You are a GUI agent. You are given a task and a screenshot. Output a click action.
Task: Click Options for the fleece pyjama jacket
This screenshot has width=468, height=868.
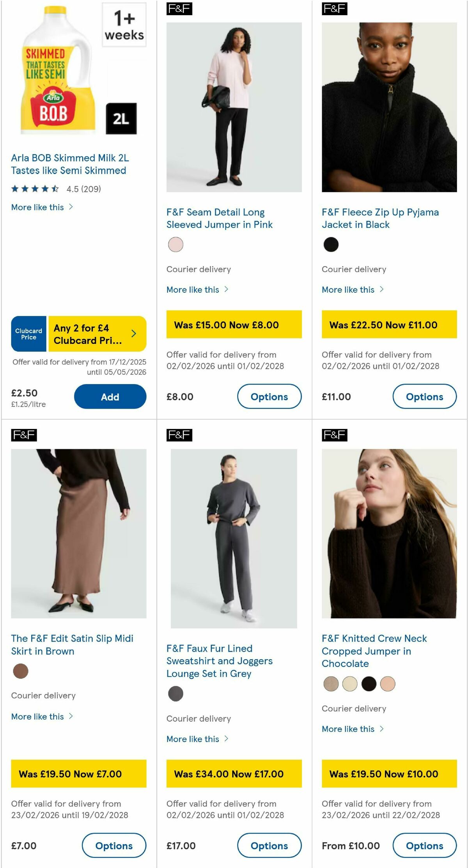(424, 397)
